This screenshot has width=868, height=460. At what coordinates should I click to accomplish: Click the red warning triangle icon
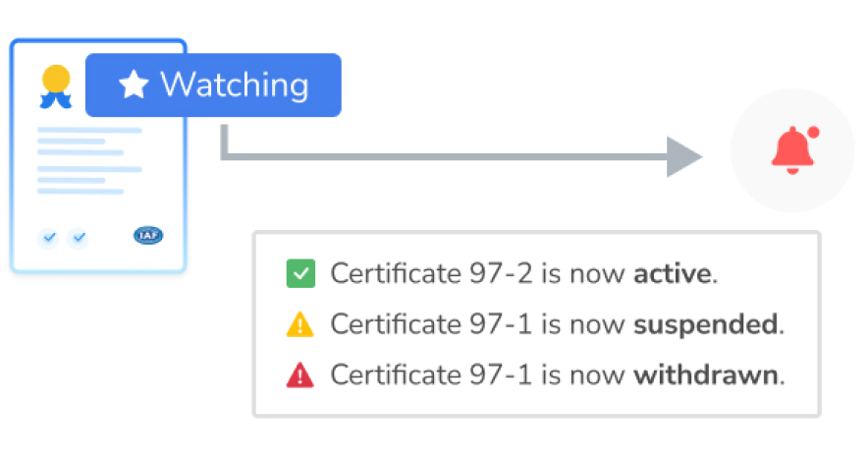299,374
